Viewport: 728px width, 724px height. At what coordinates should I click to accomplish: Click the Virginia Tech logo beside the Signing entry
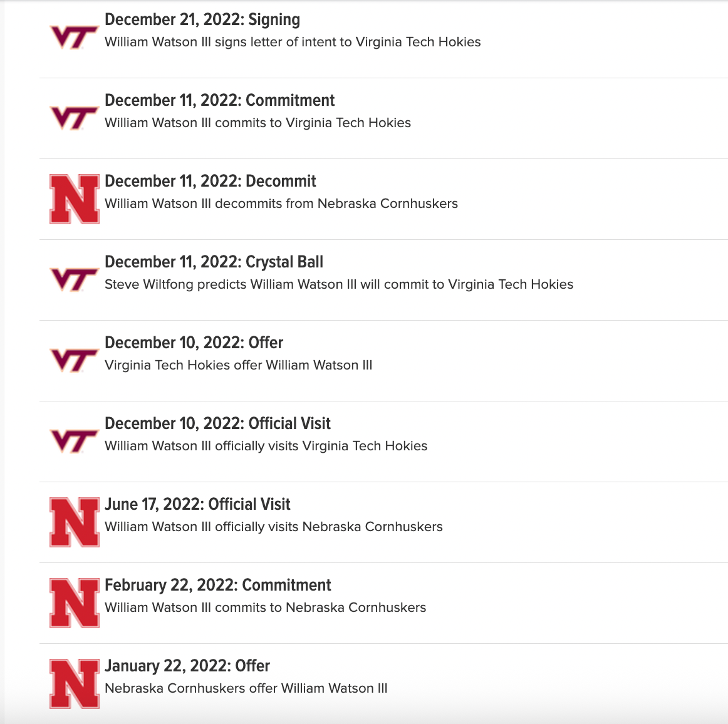(x=75, y=37)
